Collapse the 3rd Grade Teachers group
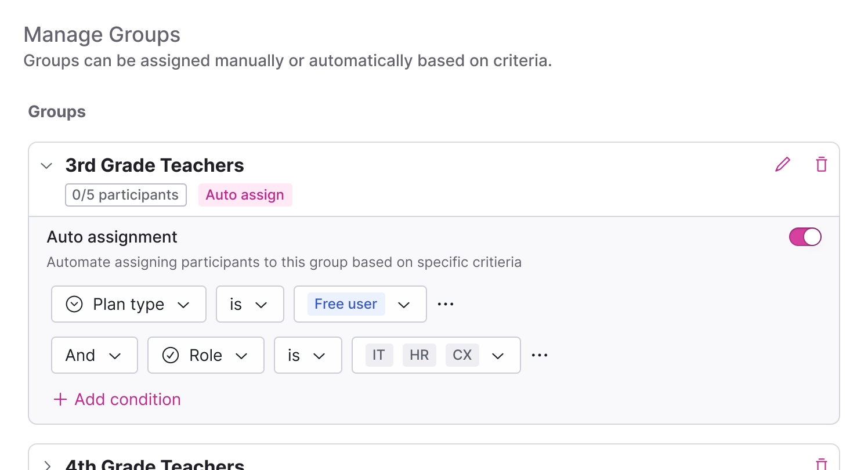Screen dimensions: 868x470 coord(46,166)
